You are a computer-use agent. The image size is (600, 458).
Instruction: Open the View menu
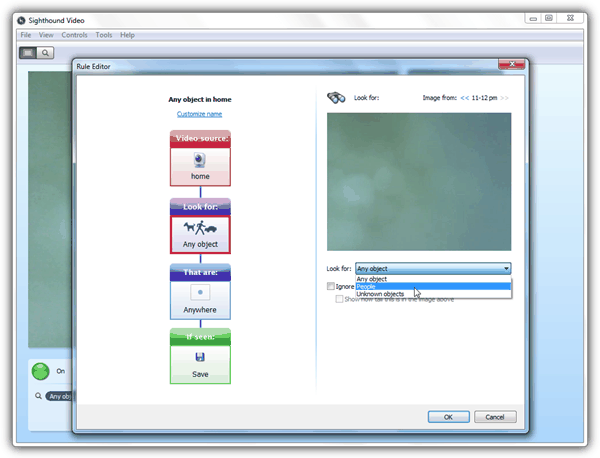coord(46,35)
